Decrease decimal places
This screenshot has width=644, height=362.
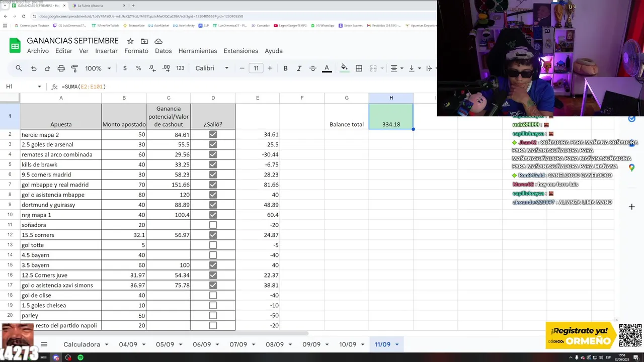(x=152, y=68)
